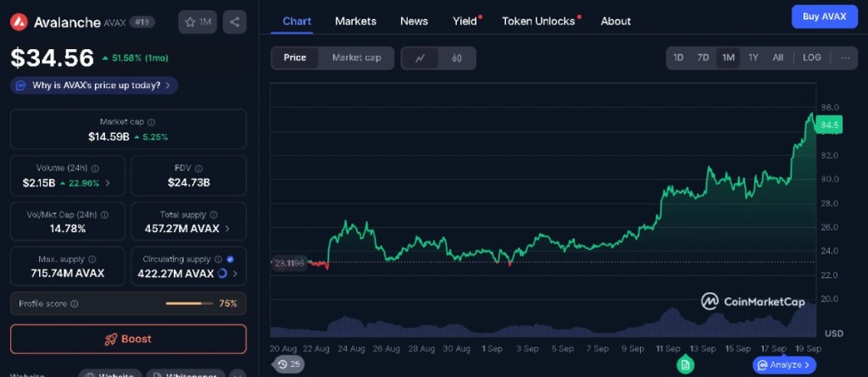Click Market cap info icon

pyautogui.click(x=152, y=122)
